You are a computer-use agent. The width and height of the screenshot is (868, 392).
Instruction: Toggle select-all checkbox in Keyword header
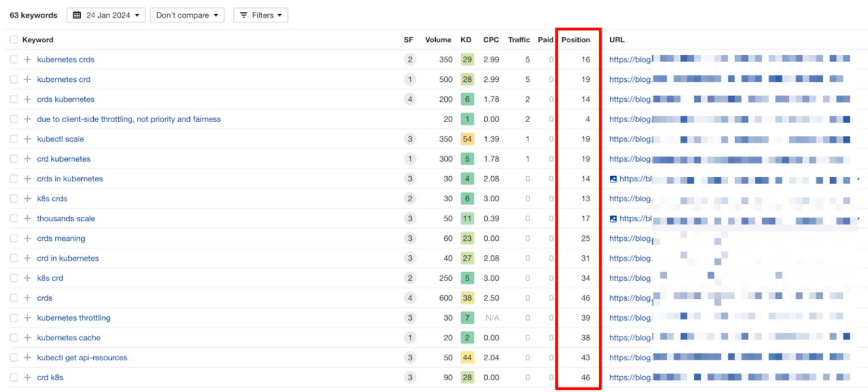[14, 40]
